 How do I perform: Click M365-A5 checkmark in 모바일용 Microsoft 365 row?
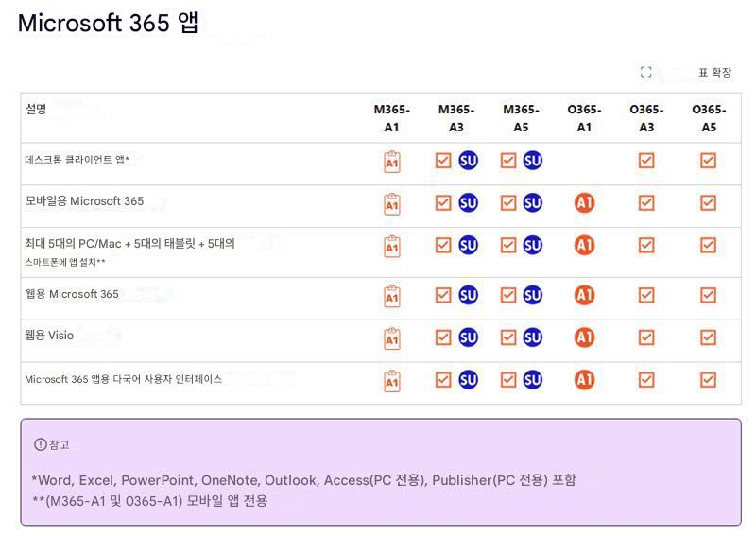pyautogui.click(x=508, y=203)
